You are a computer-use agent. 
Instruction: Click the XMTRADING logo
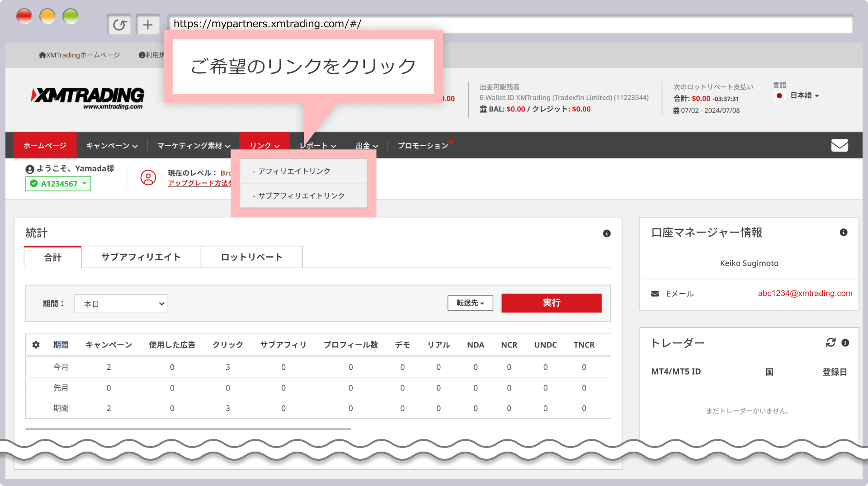tap(88, 98)
